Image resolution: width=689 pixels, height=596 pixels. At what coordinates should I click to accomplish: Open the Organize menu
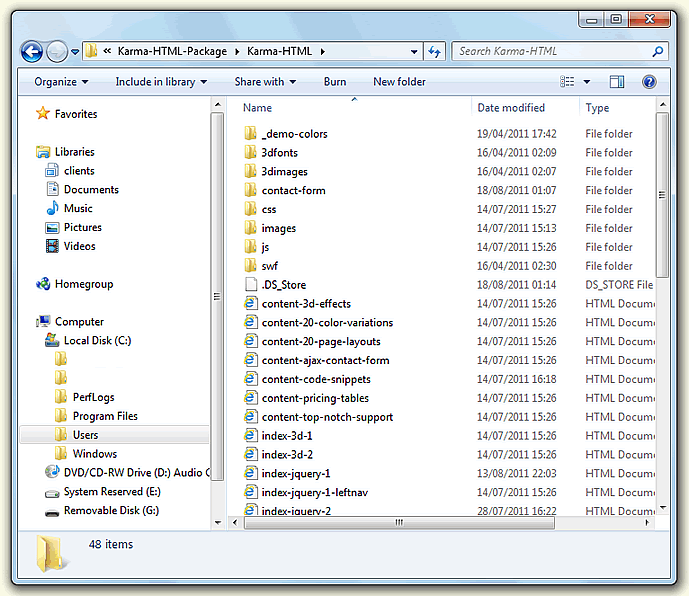coord(61,82)
